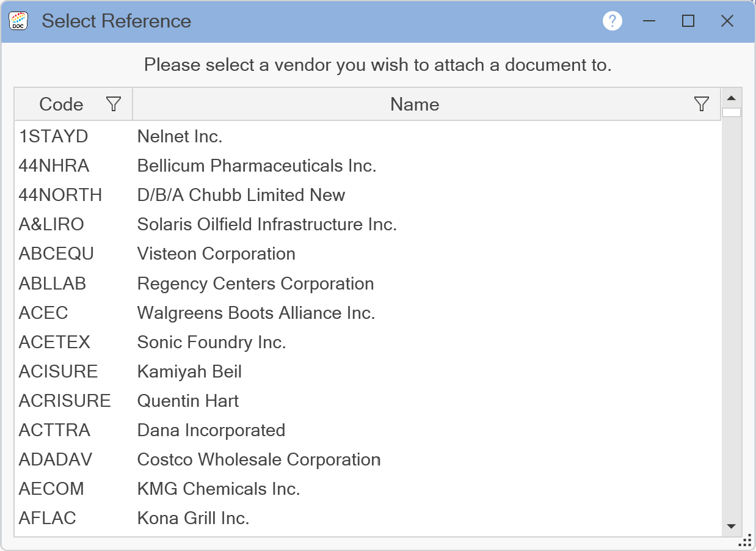Sort by the Name column header

coord(415,104)
